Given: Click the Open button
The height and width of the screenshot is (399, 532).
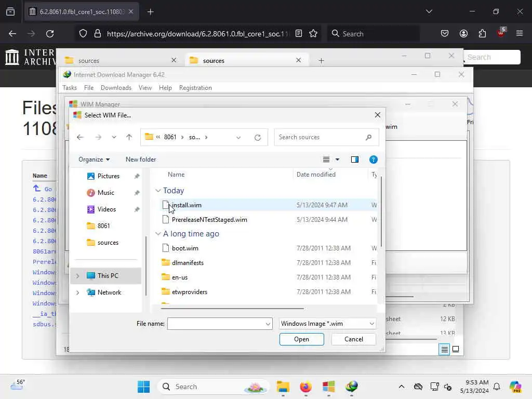Looking at the screenshot, I should coord(302,339).
